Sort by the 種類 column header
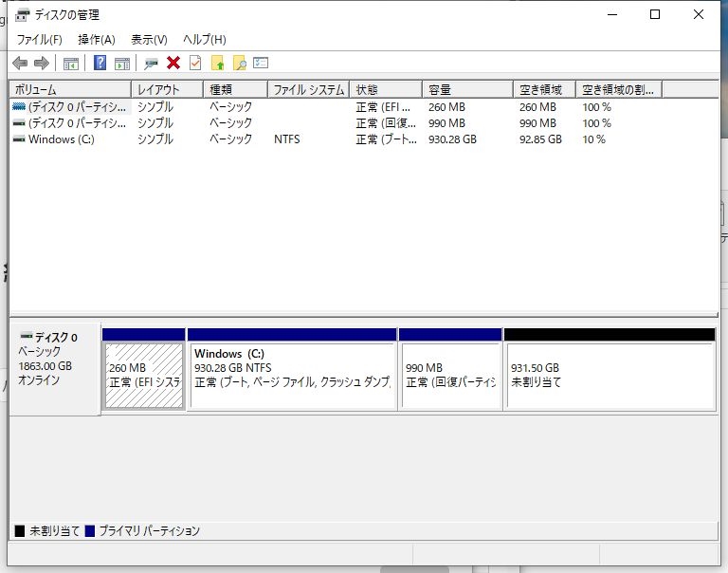Image resolution: width=728 pixels, height=573 pixels. [x=235, y=89]
